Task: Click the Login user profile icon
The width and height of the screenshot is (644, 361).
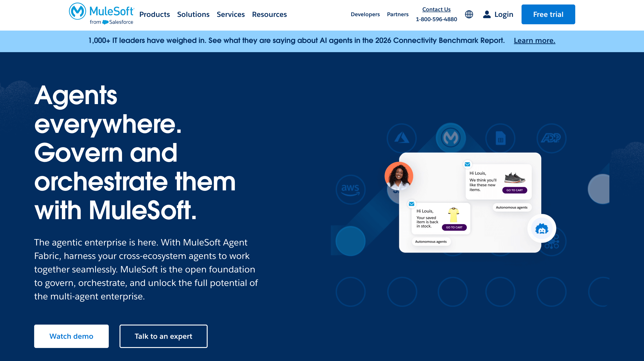Action: 486,14
